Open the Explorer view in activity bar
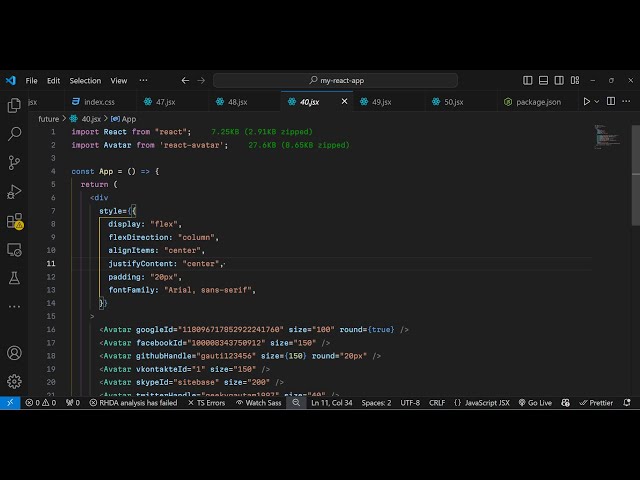The height and width of the screenshot is (480, 640). pos(14,105)
